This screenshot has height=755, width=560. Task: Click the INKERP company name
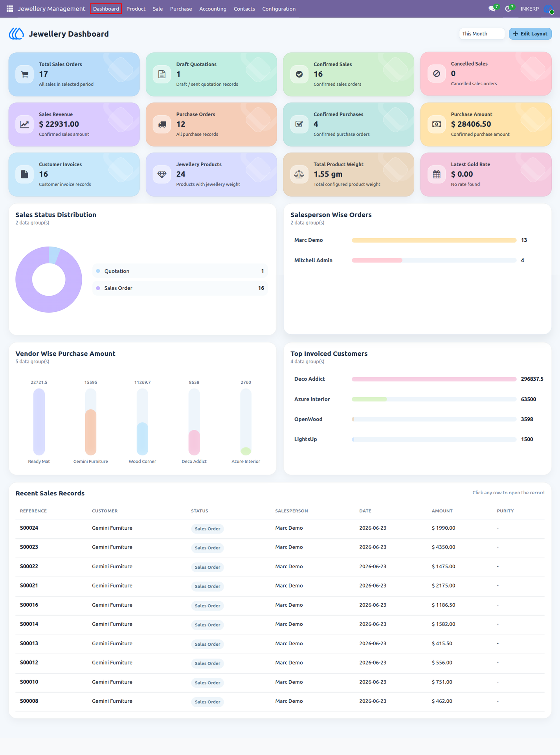(529, 9)
